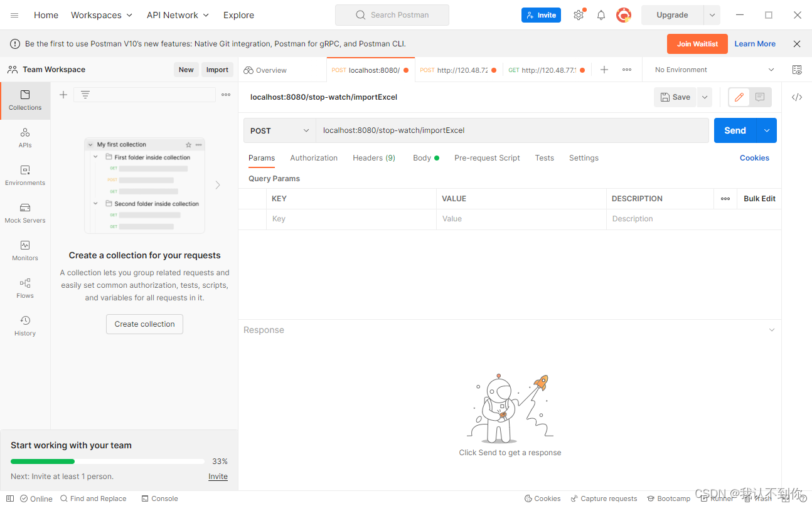Open the Cookies link beside Settings
The height and width of the screenshot is (506, 812).
(x=754, y=158)
